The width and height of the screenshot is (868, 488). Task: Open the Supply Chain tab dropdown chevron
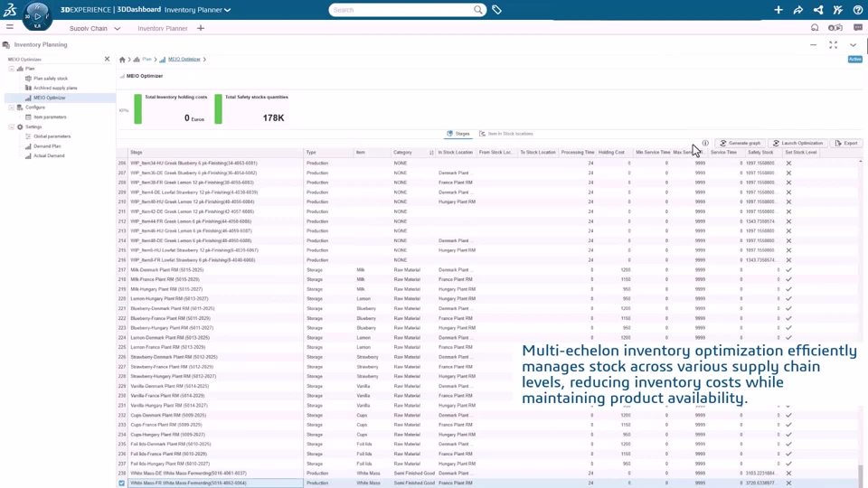[x=117, y=28]
